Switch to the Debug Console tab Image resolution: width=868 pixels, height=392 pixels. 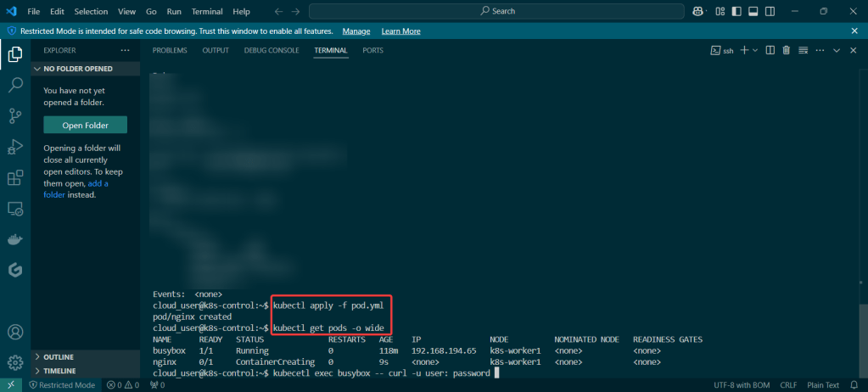[272, 50]
